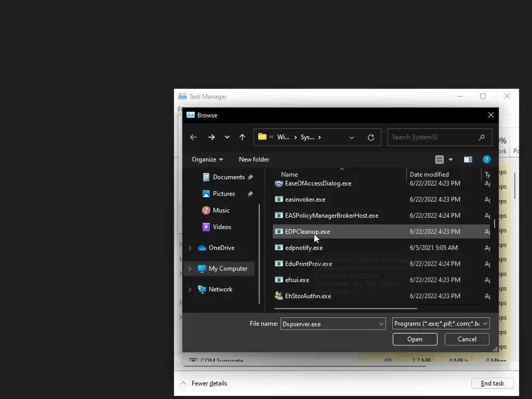532x399 pixels.
Task: Toggle the preview pane
Action: pyautogui.click(x=468, y=159)
